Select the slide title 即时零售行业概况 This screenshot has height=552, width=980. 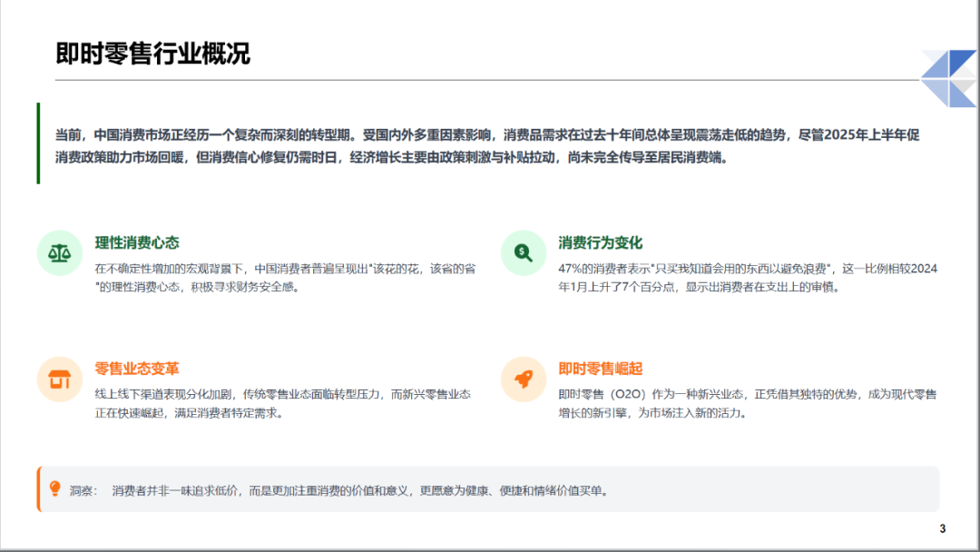click(x=152, y=54)
